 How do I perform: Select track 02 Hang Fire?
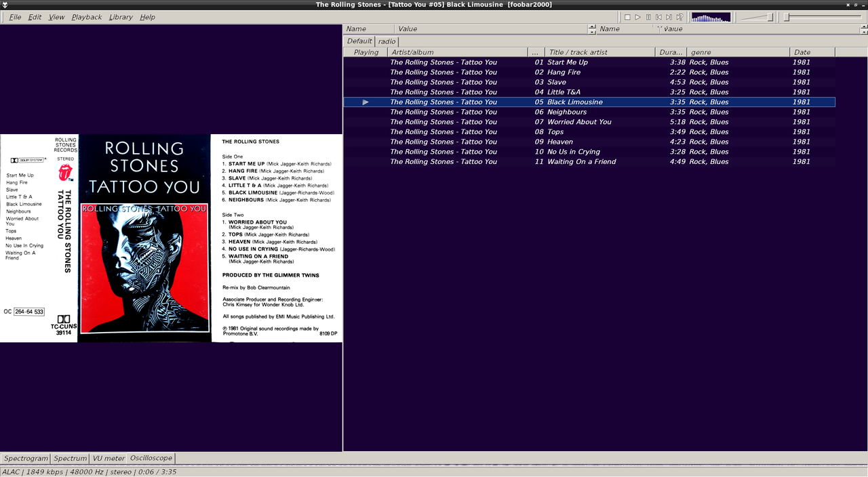tap(589, 72)
